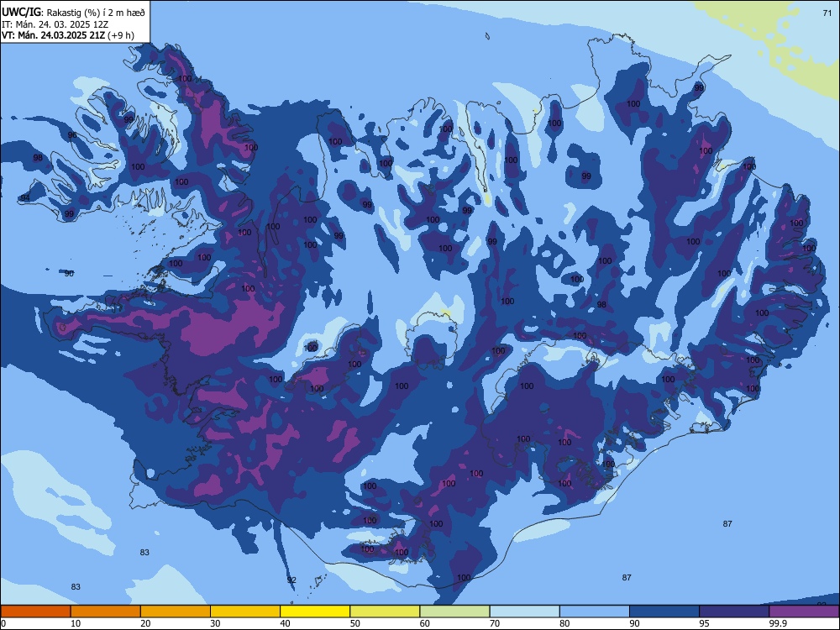Click the map title 'UWC/IG: Rakastig (%) í 2 m hæð'

click(73, 13)
